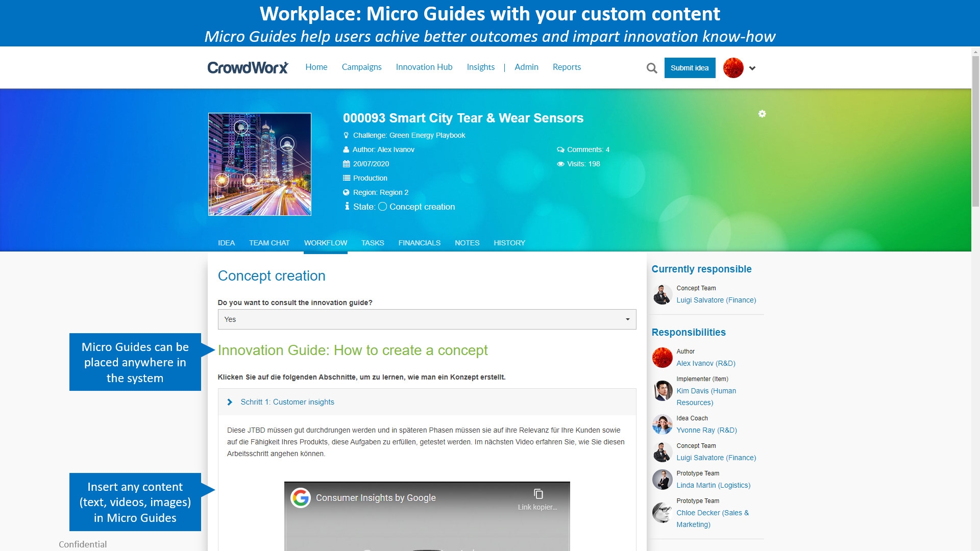The image size is (980, 551).
Task: Expand Schritt 1: Customer insights section
Action: point(287,402)
